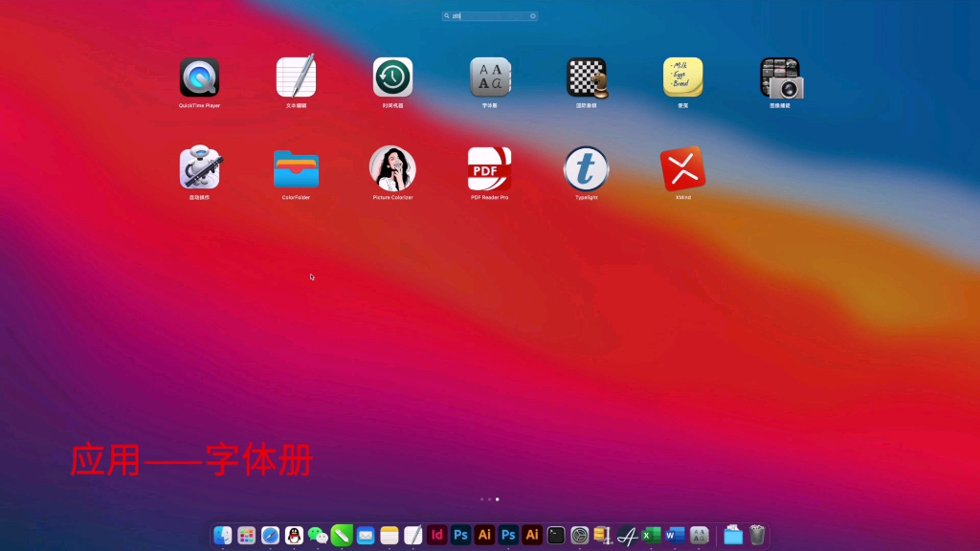
Task: Open the yellow archive utility Dock icon
Action: coord(603,536)
